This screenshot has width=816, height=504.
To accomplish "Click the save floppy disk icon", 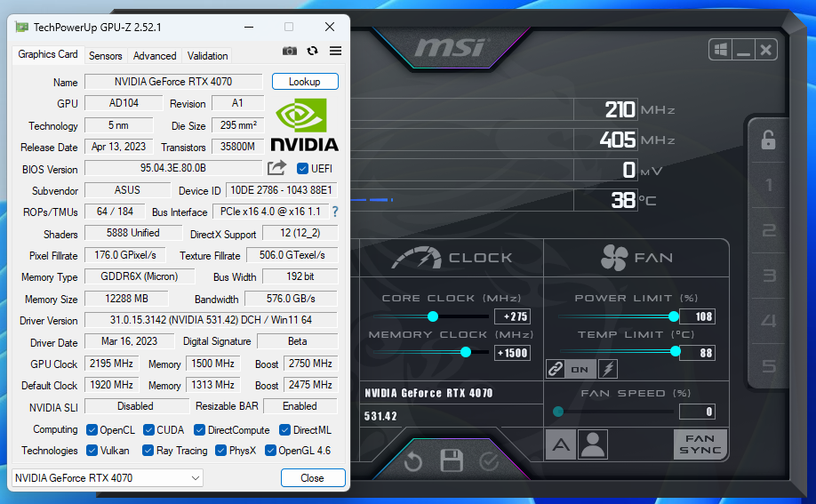I will [x=452, y=460].
